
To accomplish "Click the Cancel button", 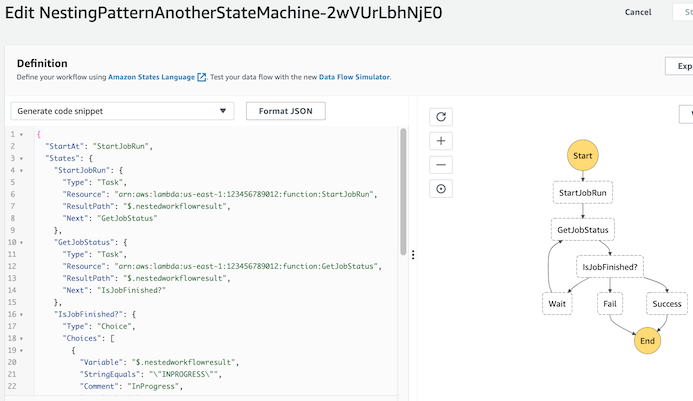I will click(638, 12).
